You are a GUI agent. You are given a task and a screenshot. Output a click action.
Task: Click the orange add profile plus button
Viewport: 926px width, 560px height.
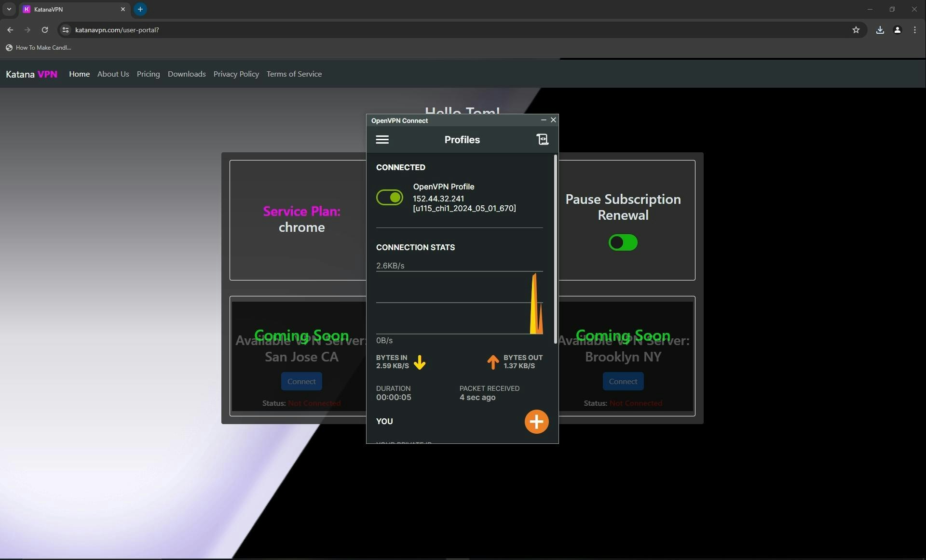(536, 422)
